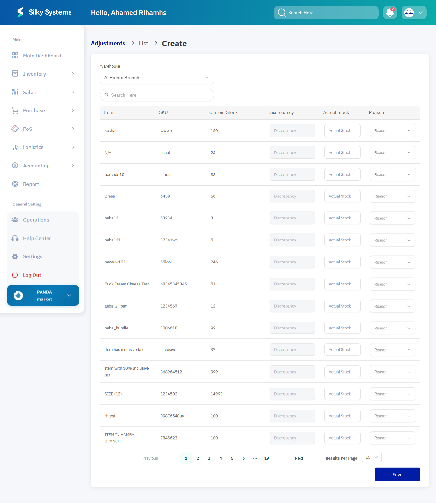Click Actual Stock field for heba121

pos(342,240)
